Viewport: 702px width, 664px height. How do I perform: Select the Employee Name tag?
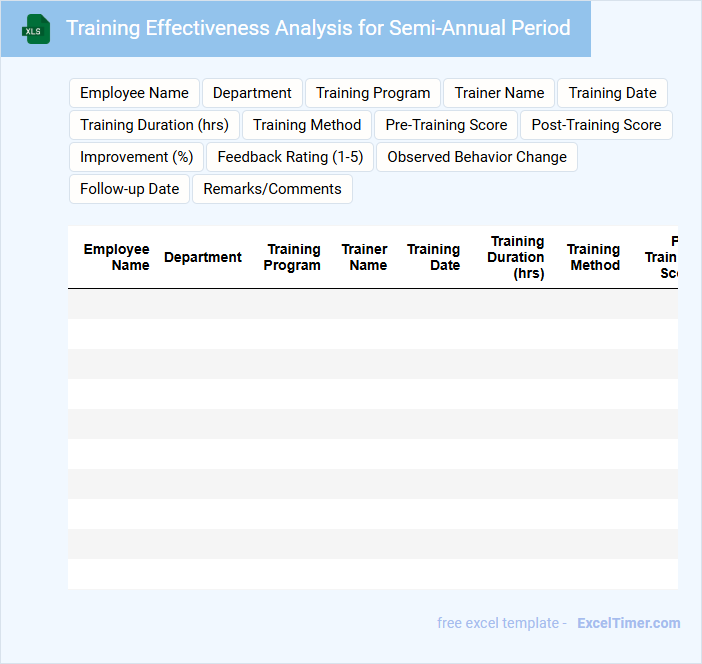click(x=134, y=93)
